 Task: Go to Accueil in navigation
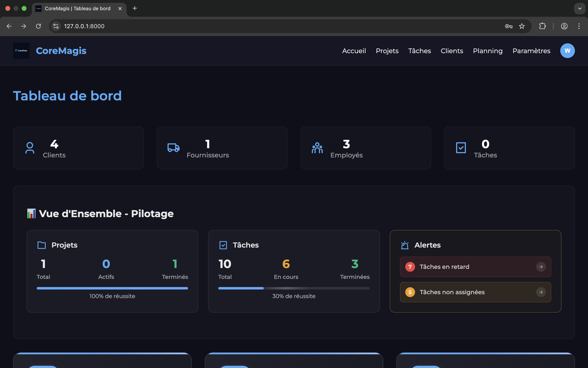click(354, 51)
